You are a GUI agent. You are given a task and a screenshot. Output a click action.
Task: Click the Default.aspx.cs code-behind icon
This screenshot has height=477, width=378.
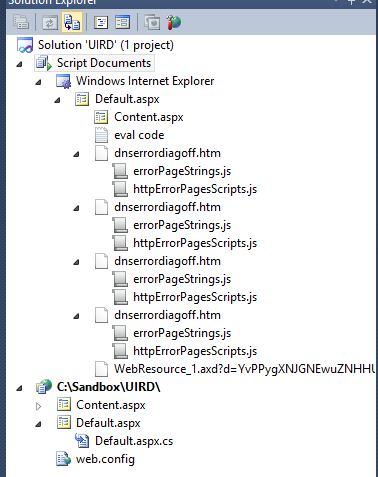coord(82,441)
